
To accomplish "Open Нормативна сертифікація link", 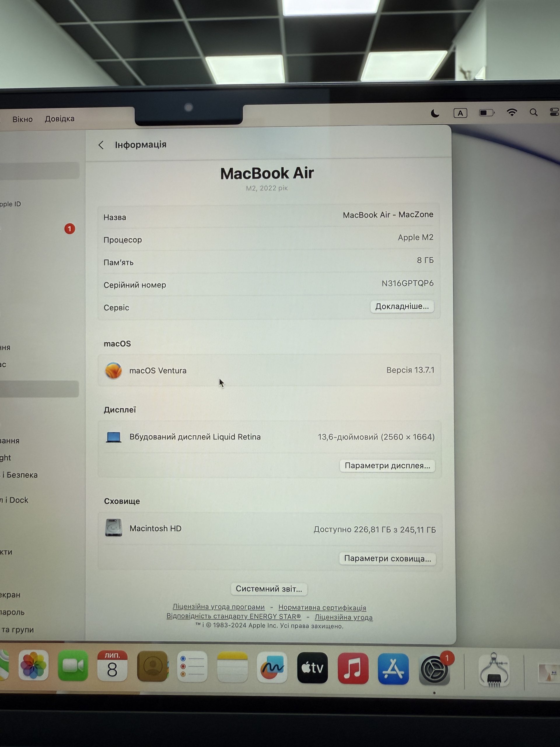I will tap(322, 607).
